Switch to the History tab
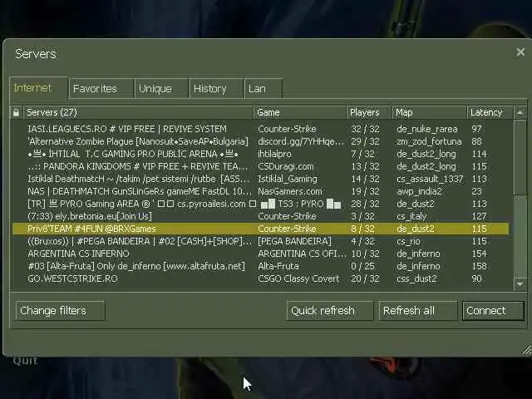This screenshot has height=399, width=532. tap(216, 89)
